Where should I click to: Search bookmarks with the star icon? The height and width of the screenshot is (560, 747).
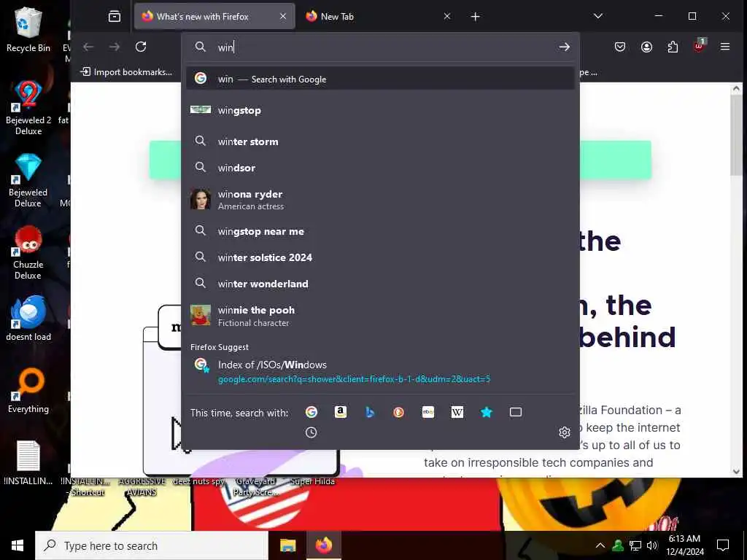(487, 412)
